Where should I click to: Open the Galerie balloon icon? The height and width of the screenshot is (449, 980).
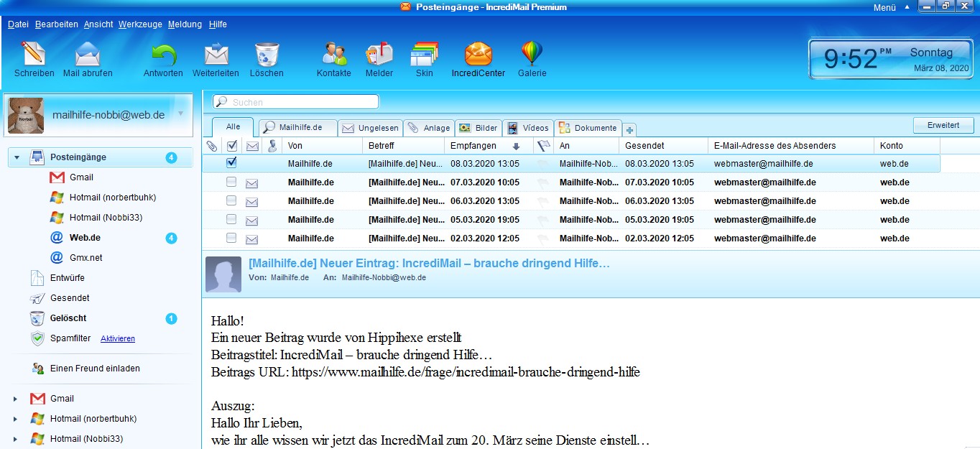coord(532,55)
